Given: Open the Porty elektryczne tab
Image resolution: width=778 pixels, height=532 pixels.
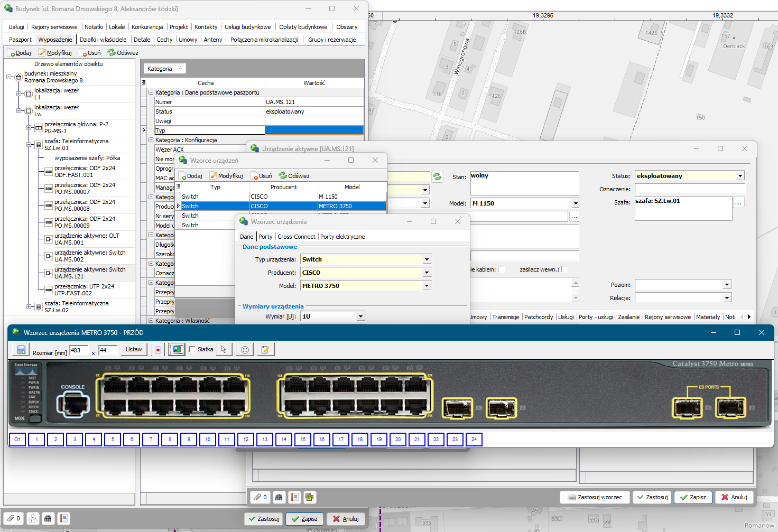Looking at the screenshot, I should pyautogui.click(x=342, y=237).
